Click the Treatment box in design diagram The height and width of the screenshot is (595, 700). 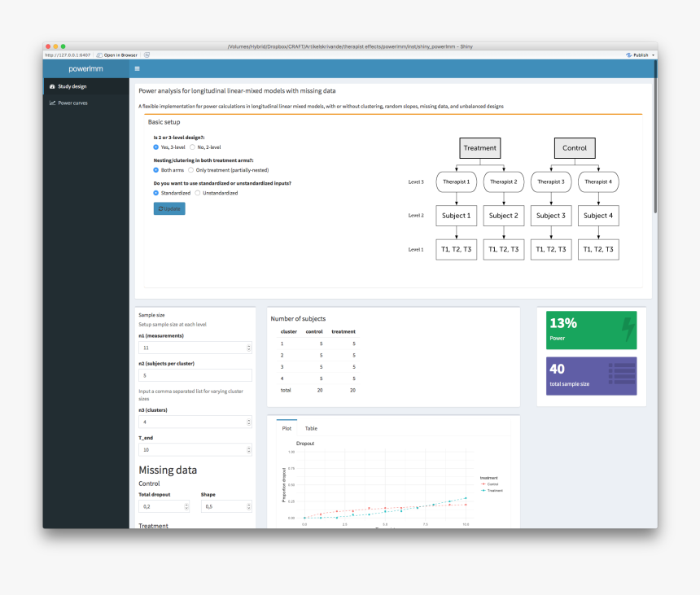480,148
